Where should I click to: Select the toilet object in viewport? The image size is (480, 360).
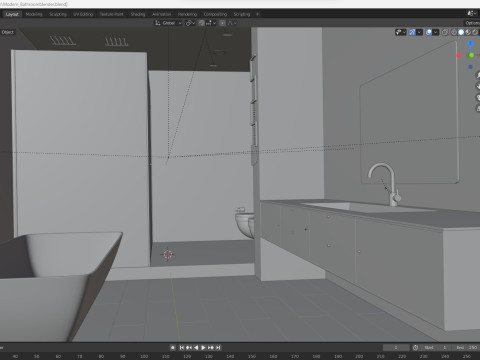coord(244,223)
